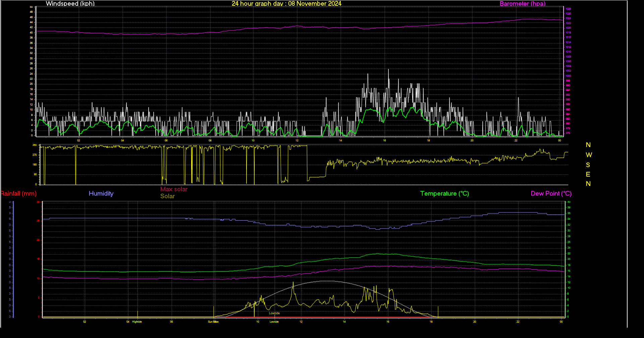Select the "Max solar" legend label
644x338 pixels.
(x=174, y=189)
